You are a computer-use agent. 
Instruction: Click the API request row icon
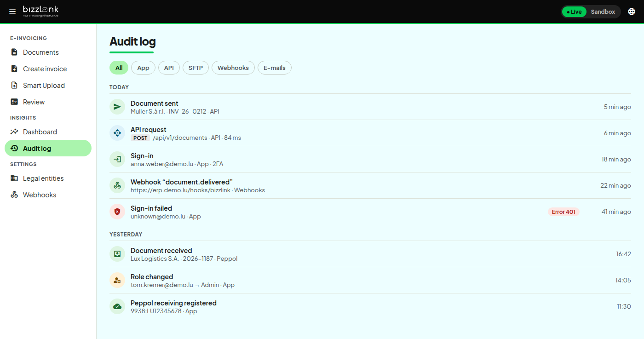tap(117, 133)
